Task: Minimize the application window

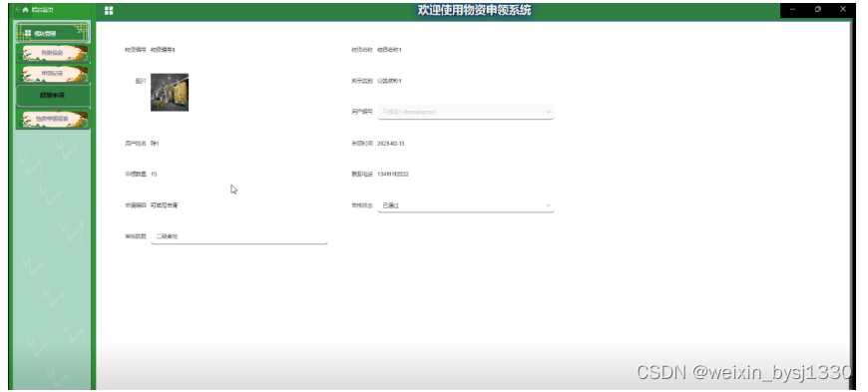Action: click(793, 9)
